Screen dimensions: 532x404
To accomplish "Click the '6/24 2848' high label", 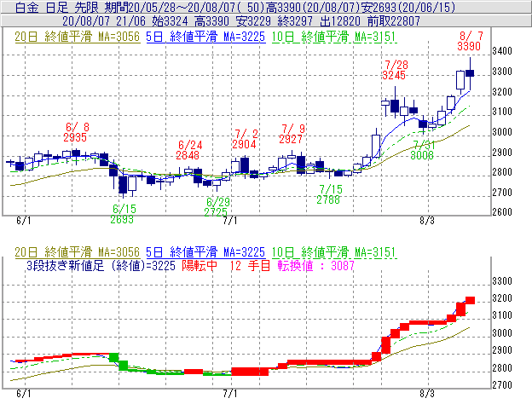I will tap(188, 150).
